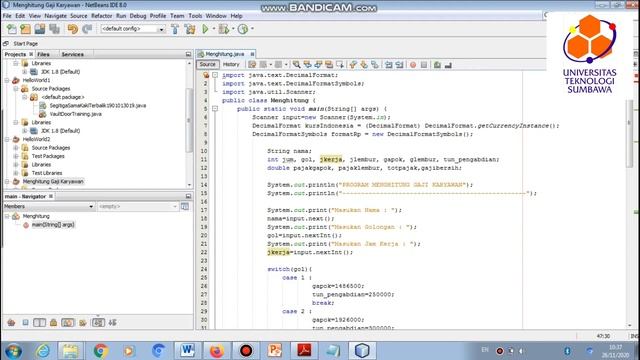Toggle rectangular selection in the editor toolbar
Image resolution: width=640 pixels, height=360 pixels.
(x=340, y=64)
